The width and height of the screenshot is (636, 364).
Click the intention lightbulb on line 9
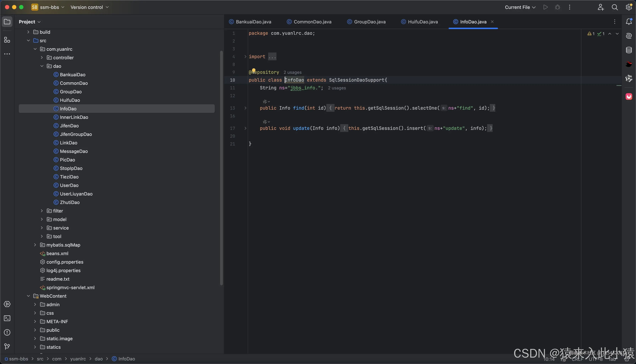254,70
